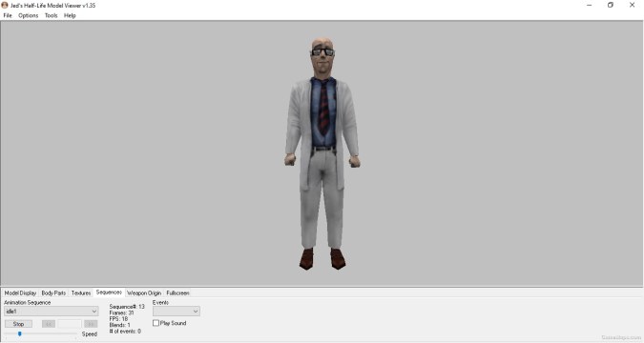644x343 pixels.
Task: Switch to the Model Display tab
Action: [x=20, y=293]
